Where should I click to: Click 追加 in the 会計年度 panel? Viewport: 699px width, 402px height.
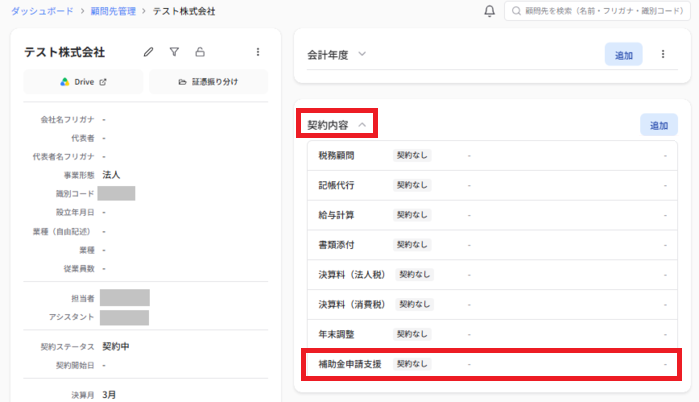(624, 55)
